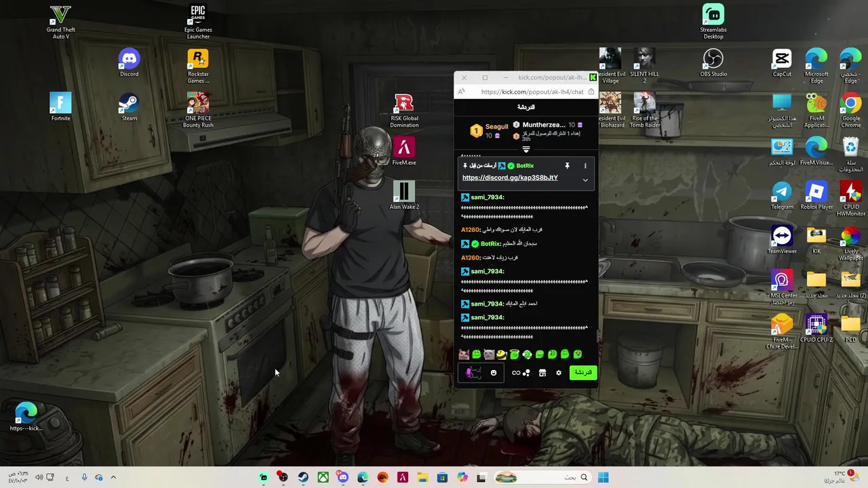The height and width of the screenshot is (488, 868).
Task: Collapse the pinned message chevron
Action: coord(585,180)
